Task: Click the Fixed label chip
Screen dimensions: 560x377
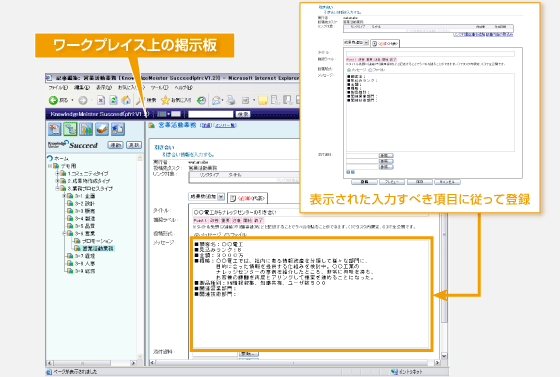Action: (200, 221)
